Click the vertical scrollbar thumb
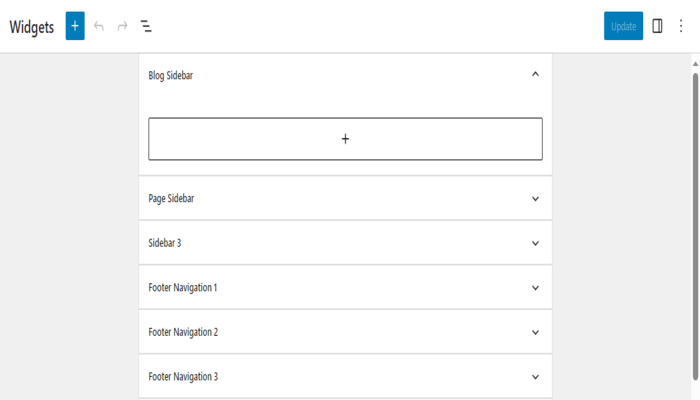This screenshot has height=400, width=700. pos(695,220)
